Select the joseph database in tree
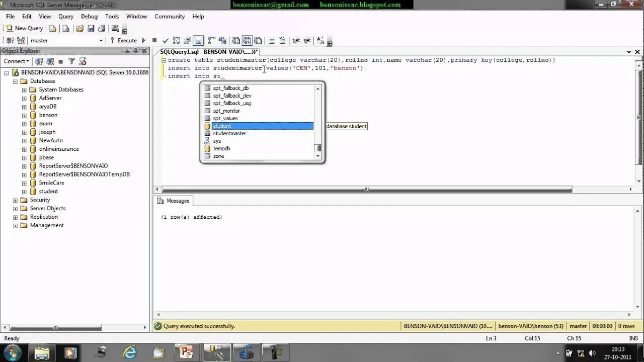 point(47,132)
